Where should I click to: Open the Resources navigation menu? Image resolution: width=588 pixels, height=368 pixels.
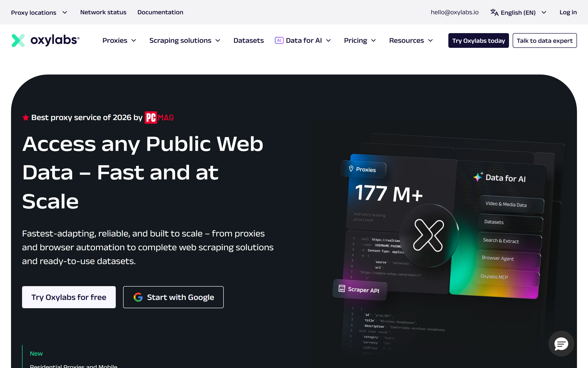(411, 40)
